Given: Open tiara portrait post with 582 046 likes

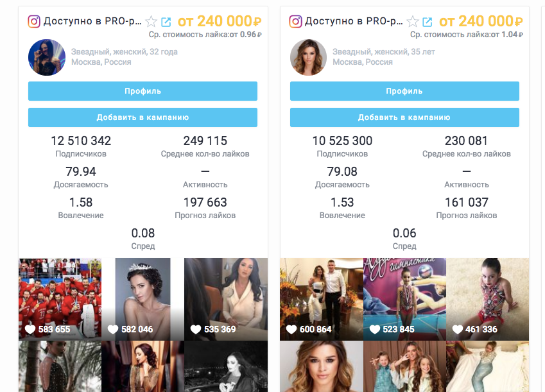Looking at the screenshot, I should (143, 299).
